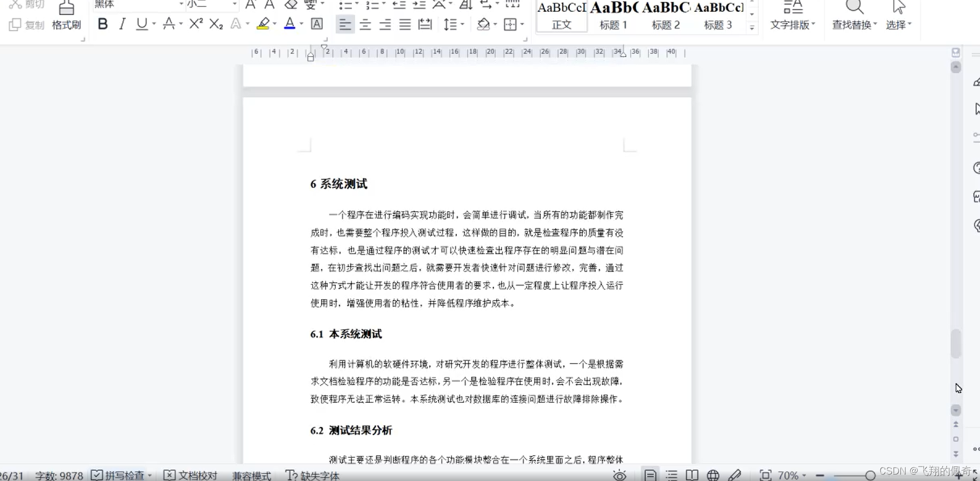Apply text effects outline A
This screenshot has height=481, width=980.
coord(235,24)
